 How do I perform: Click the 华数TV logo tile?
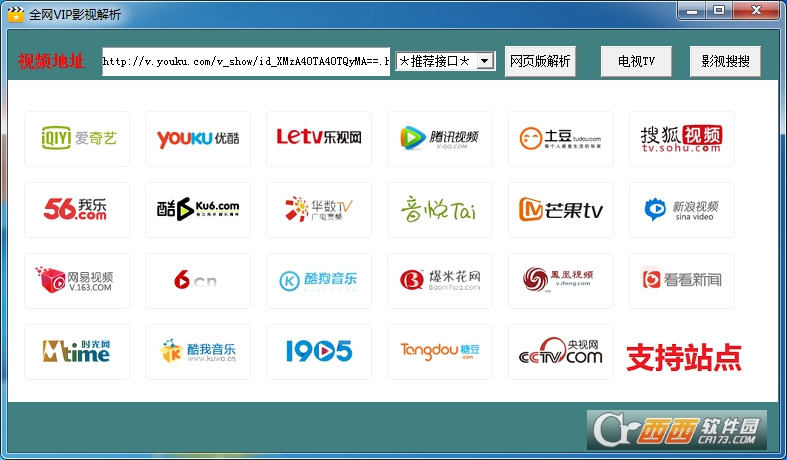coord(319,210)
